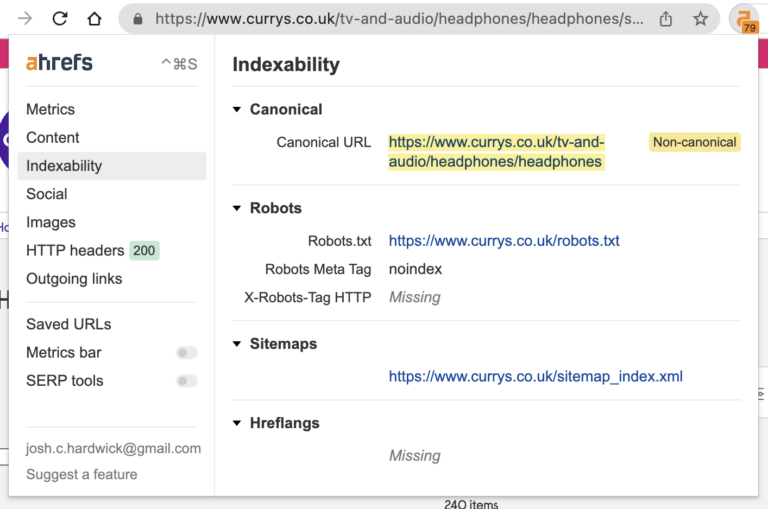Screen dimensions: 768x509
Task: Click the browser address bar URL field
Action: click(x=400, y=19)
